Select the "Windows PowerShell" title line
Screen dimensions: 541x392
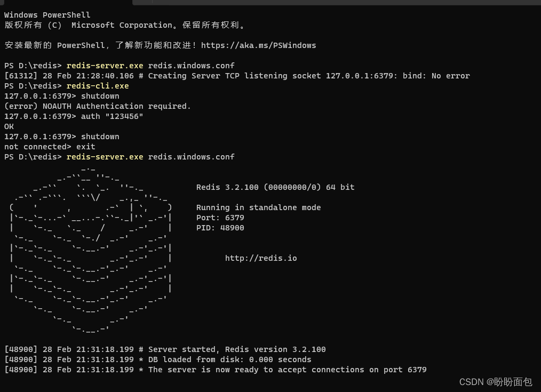pyautogui.click(x=47, y=15)
